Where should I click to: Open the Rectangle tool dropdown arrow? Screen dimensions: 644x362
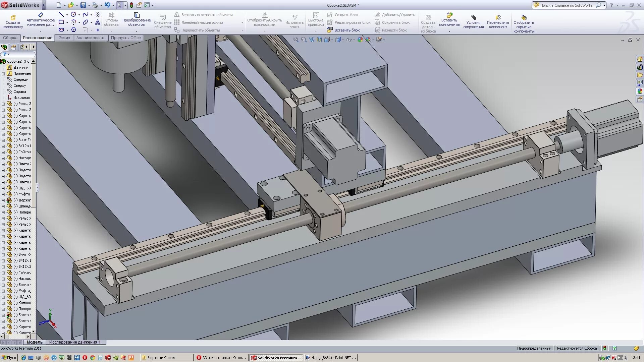coord(67,22)
